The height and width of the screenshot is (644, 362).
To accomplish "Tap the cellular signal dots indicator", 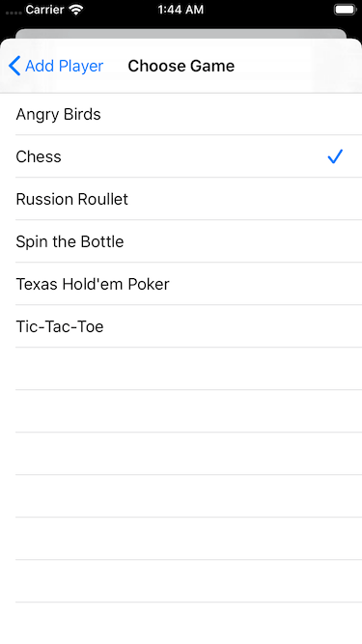I will point(14,13).
